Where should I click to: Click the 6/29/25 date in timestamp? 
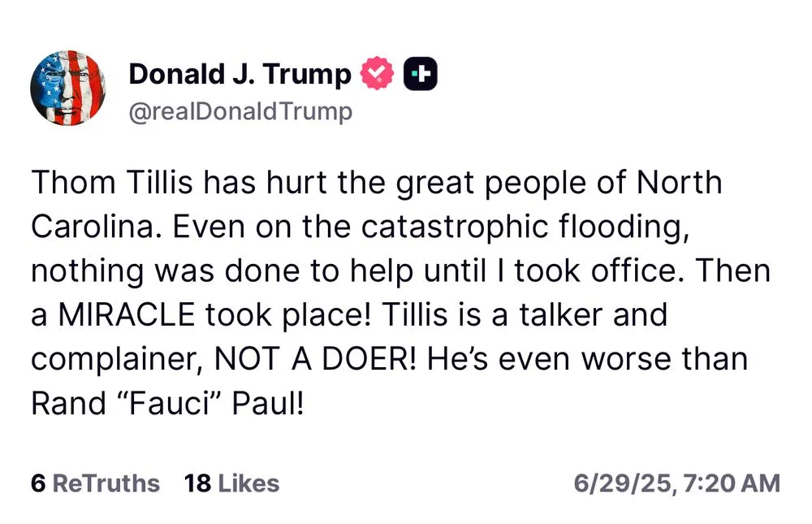(x=623, y=483)
